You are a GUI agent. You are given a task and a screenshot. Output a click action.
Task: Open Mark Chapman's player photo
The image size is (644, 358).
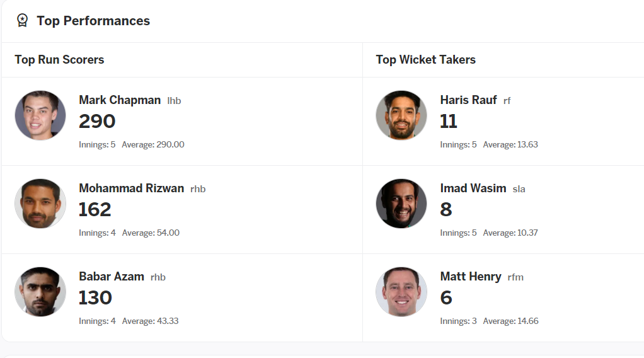40,115
